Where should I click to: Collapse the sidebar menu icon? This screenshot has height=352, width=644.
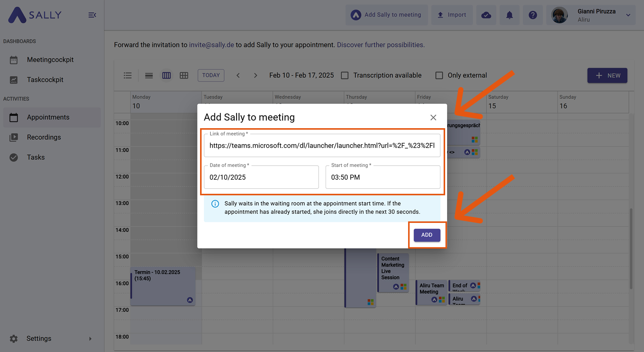point(92,15)
